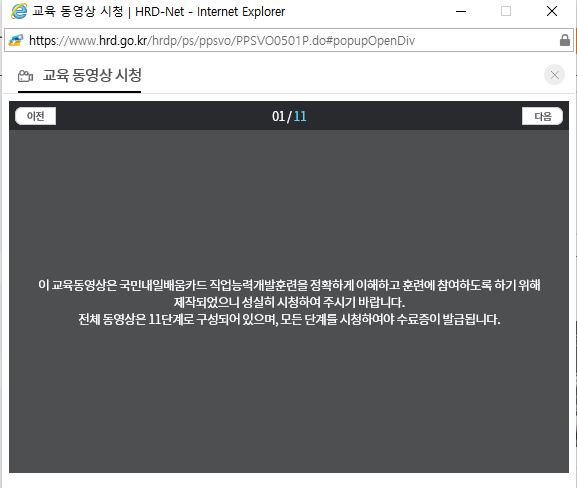Screen dimensions: 577x488
Task: Click the padlock security icon in the address bar
Action: pos(564,40)
